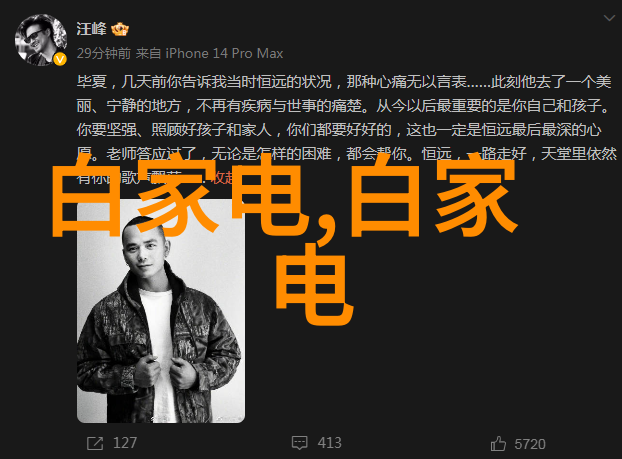
Task: Click the 29分钟前 timestamp
Action: pos(104,53)
